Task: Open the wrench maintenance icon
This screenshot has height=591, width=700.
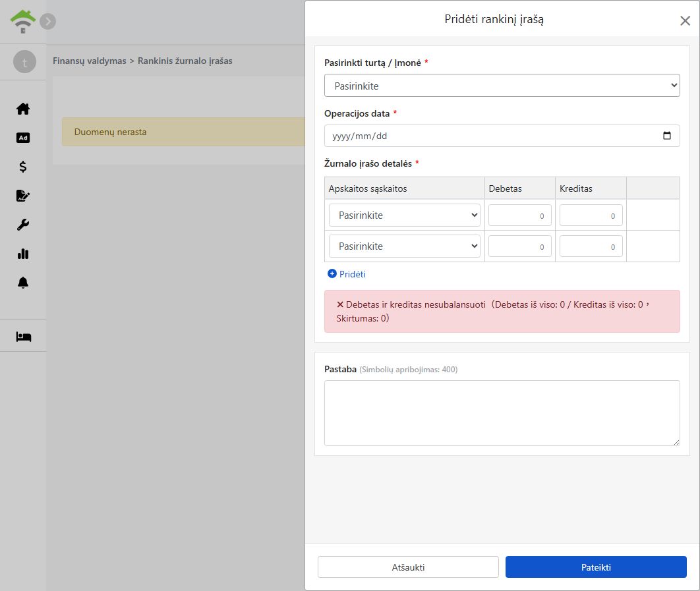Action: 23,225
